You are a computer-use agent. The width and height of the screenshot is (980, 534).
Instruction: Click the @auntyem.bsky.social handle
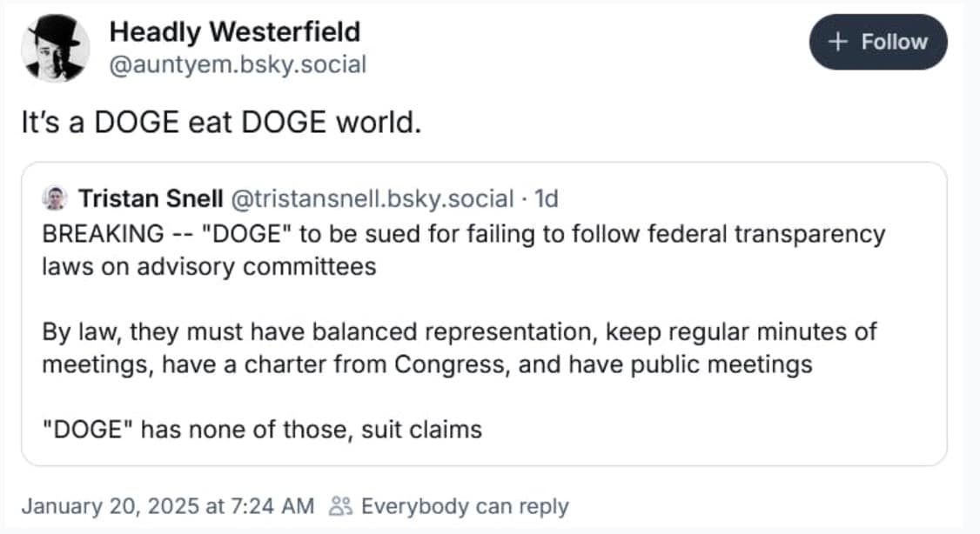pyautogui.click(x=238, y=63)
